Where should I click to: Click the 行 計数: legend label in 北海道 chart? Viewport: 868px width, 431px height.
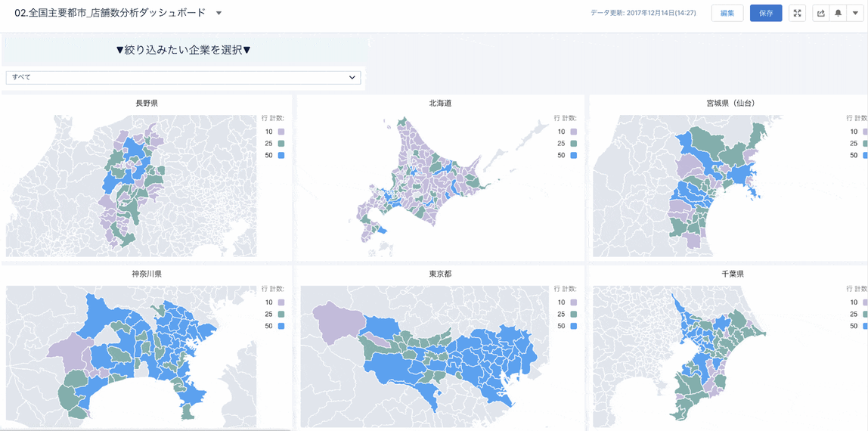coord(566,118)
